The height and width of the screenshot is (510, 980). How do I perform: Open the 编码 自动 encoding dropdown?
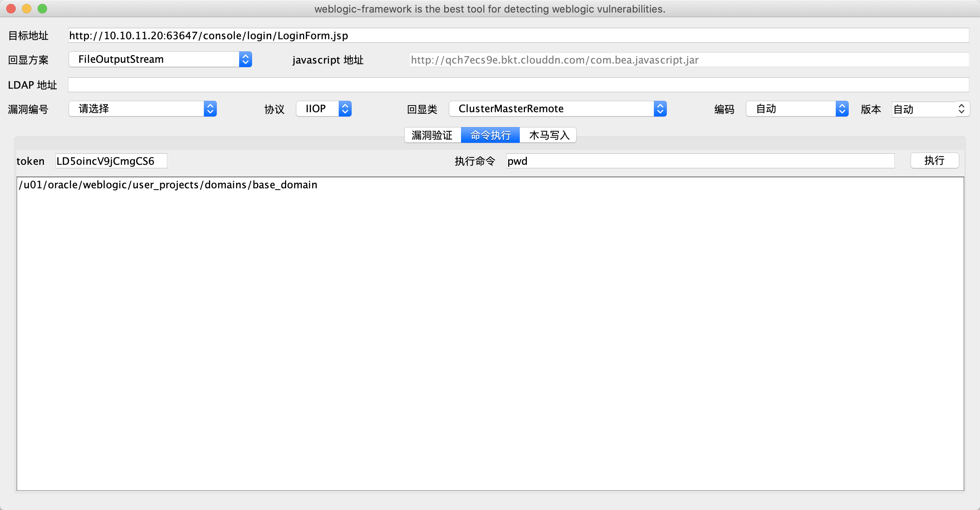click(797, 109)
